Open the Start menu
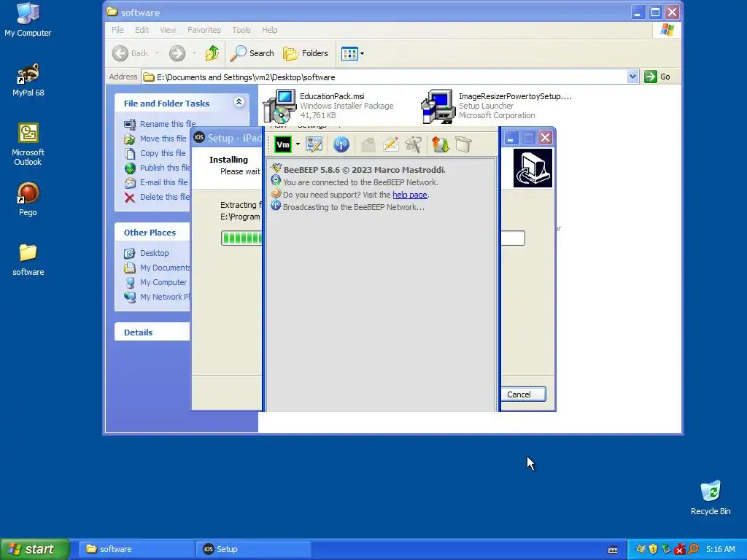Viewport: 747px width, 560px height. (35, 549)
